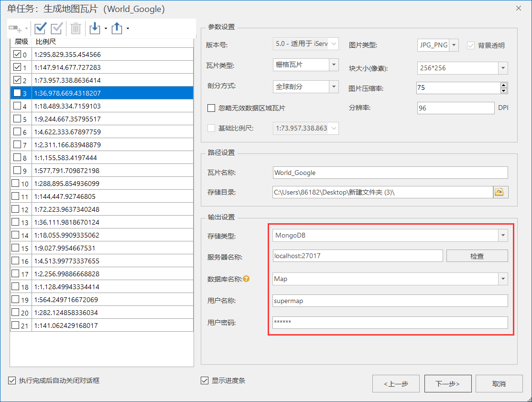Click the deselect-all checkmark icon
Viewport: 532px width, 402px height.
pos(56,28)
